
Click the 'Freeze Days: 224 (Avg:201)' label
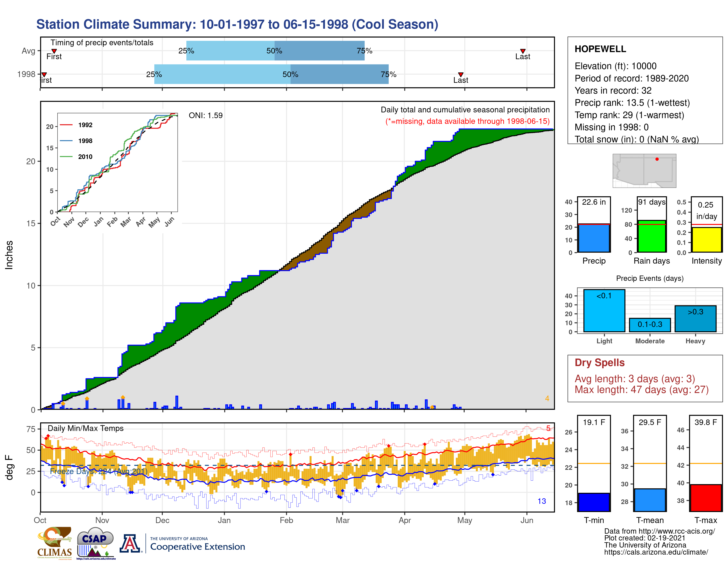[99, 471]
